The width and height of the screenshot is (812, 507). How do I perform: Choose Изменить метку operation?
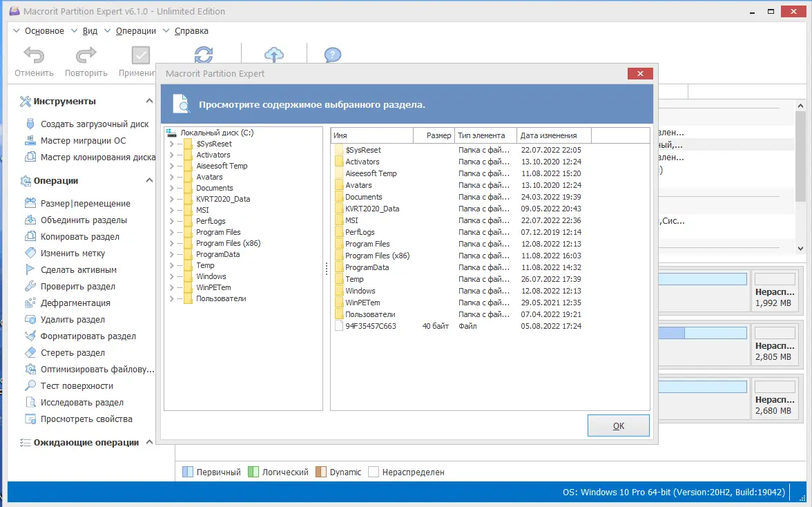[x=65, y=254]
